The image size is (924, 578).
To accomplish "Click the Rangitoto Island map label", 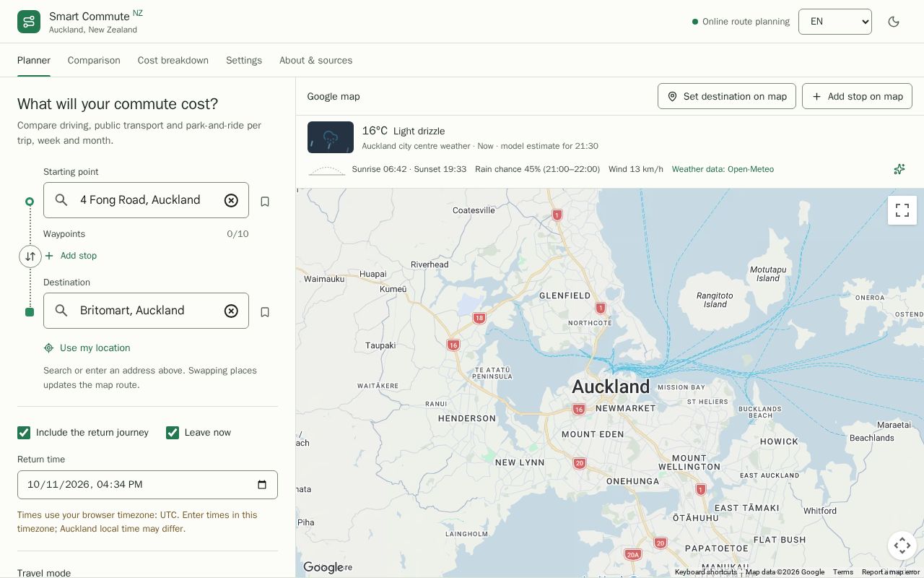I will tap(715, 300).
